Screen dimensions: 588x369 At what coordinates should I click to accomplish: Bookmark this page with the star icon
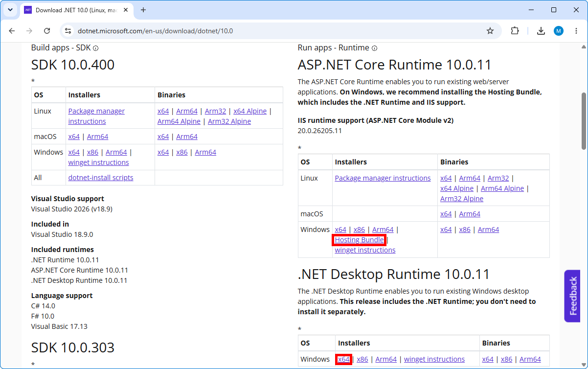click(x=490, y=31)
